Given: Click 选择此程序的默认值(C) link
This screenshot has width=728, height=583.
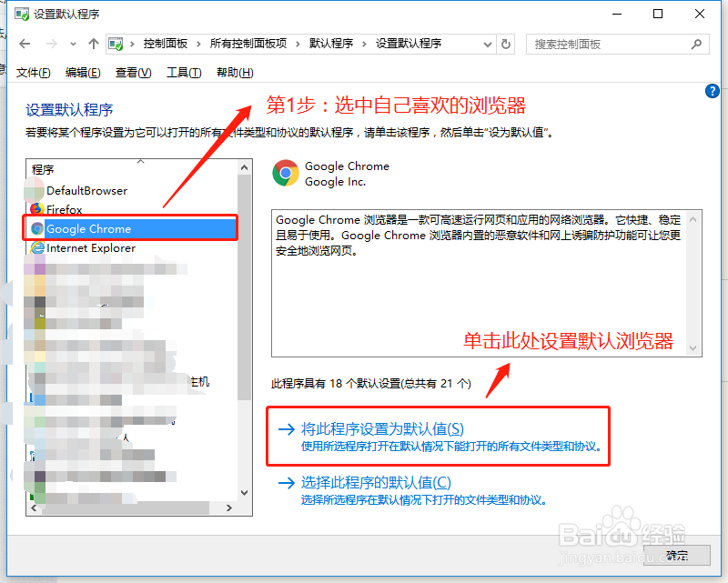Looking at the screenshot, I should coord(376,483).
